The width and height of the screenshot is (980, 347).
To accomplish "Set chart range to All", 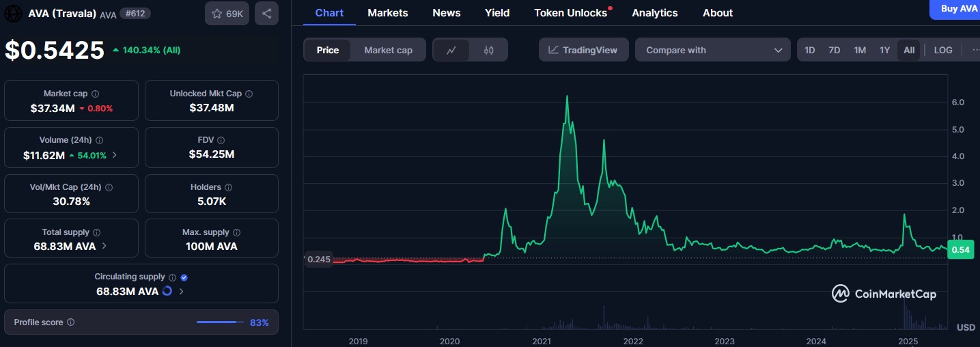I will [x=909, y=50].
